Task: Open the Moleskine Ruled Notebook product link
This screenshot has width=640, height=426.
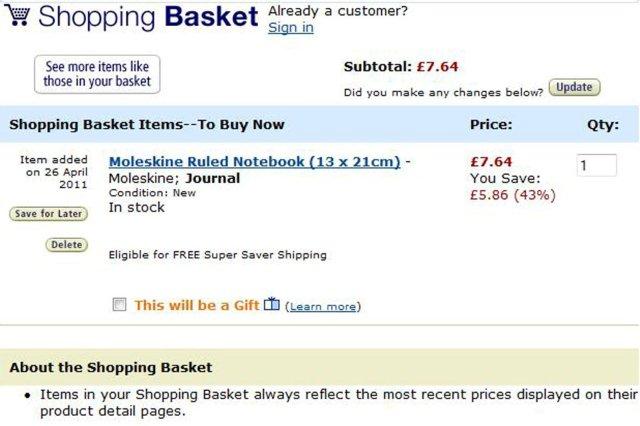Action: (x=254, y=161)
